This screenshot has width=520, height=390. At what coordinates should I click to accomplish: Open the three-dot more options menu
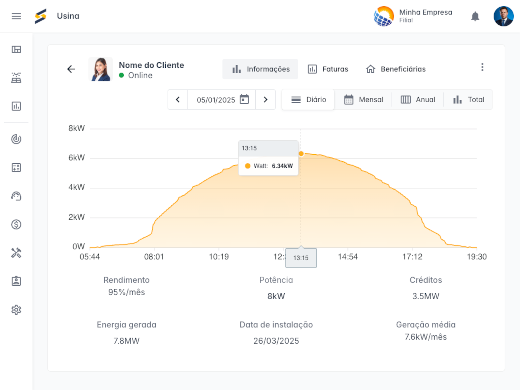click(482, 67)
